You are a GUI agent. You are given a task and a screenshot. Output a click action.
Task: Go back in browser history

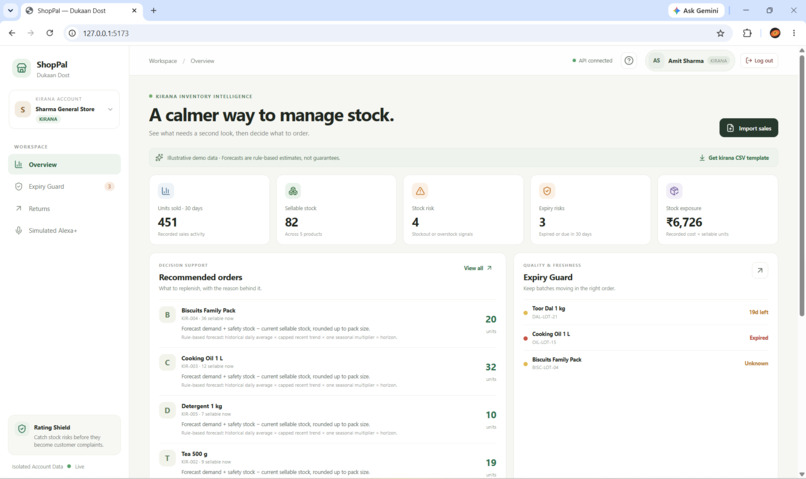12,33
